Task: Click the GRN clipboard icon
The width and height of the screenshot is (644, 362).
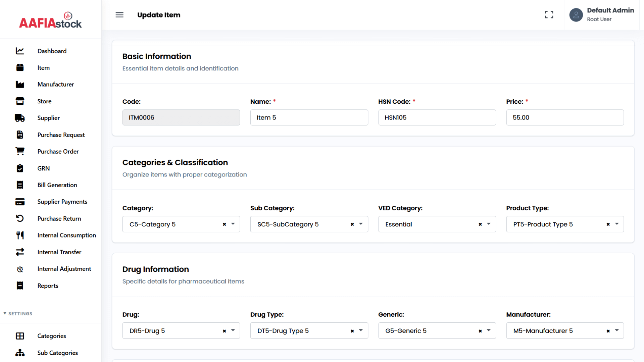Action: tap(20, 168)
